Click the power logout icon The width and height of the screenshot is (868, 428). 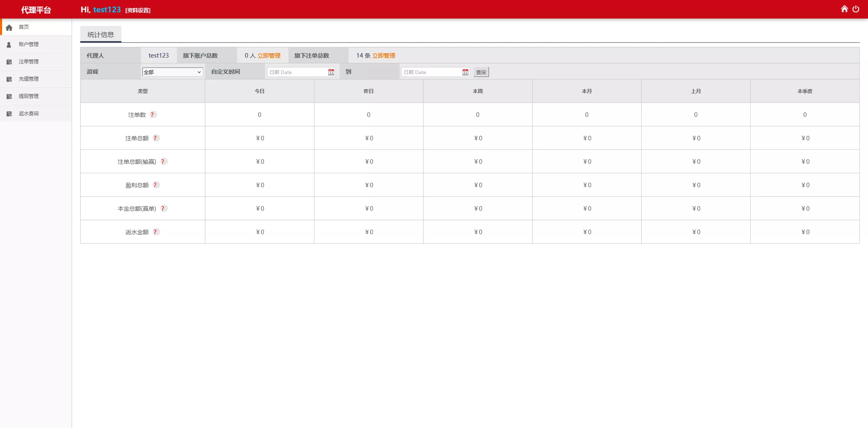point(856,9)
